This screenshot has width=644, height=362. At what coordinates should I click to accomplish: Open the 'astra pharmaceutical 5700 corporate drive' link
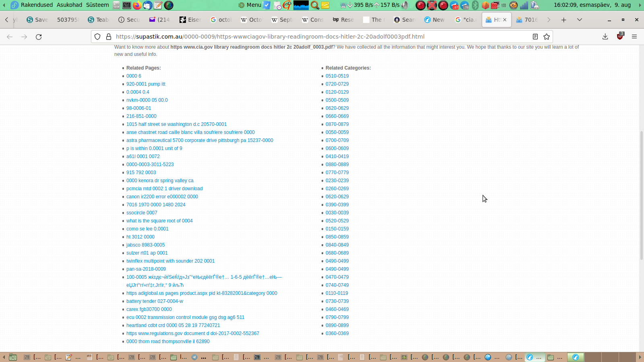point(200,140)
